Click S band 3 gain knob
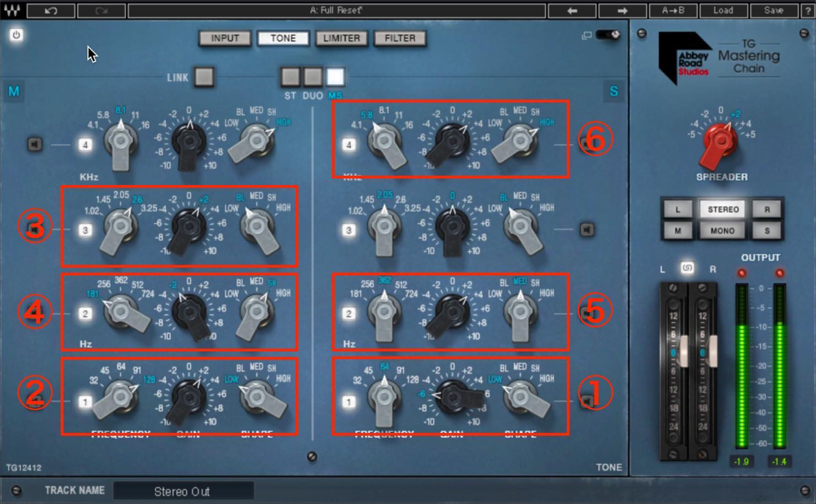816x504 pixels. [x=453, y=227]
